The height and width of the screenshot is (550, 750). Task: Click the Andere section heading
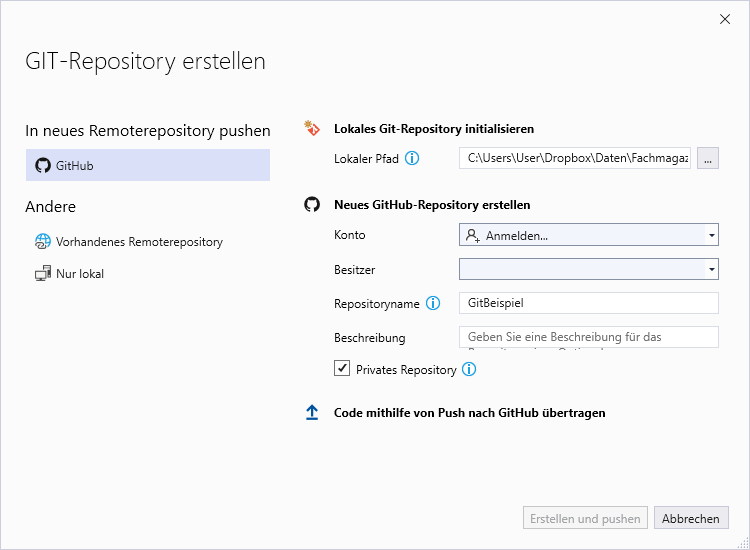pos(50,207)
